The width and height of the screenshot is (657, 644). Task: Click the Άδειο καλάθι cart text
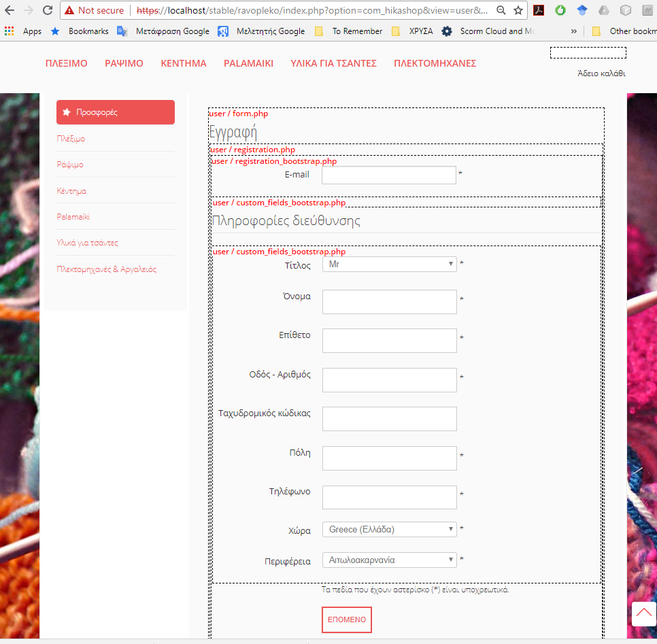[x=602, y=73]
